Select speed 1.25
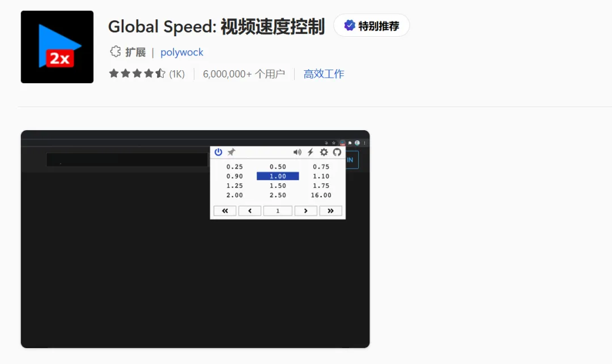 [x=235, y=186]
